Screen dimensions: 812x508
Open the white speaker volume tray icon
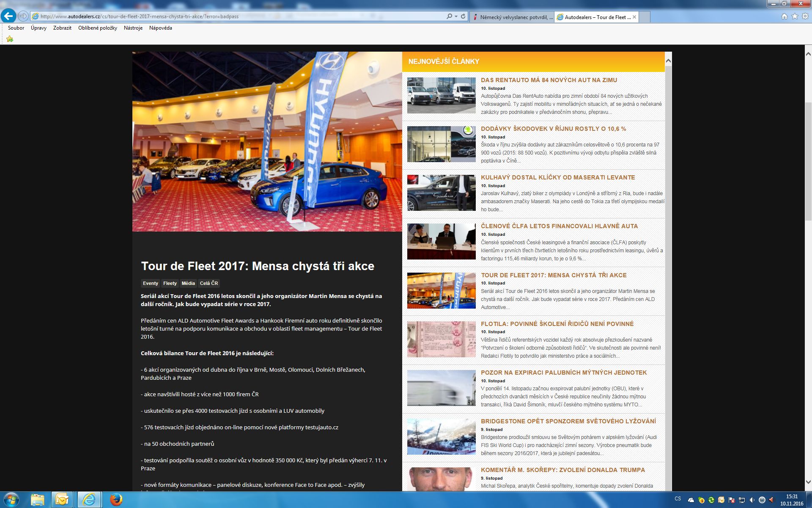coord(752,500)
